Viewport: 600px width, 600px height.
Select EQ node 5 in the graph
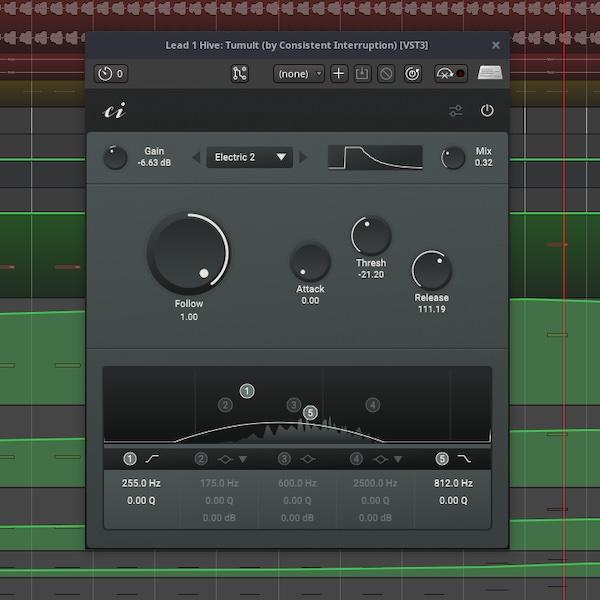coord(310,413)
